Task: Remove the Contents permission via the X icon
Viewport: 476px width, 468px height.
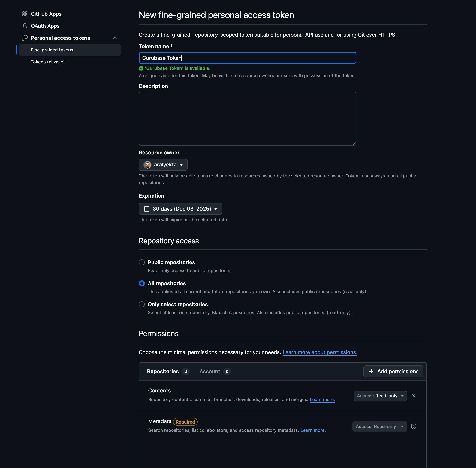Action: (x=414, y=396)
